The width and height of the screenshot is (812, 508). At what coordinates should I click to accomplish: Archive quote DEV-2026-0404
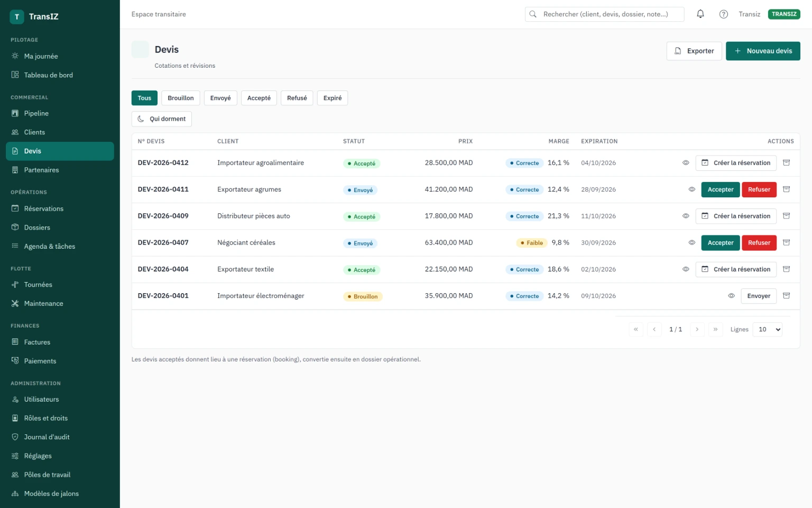click(787, 269)
